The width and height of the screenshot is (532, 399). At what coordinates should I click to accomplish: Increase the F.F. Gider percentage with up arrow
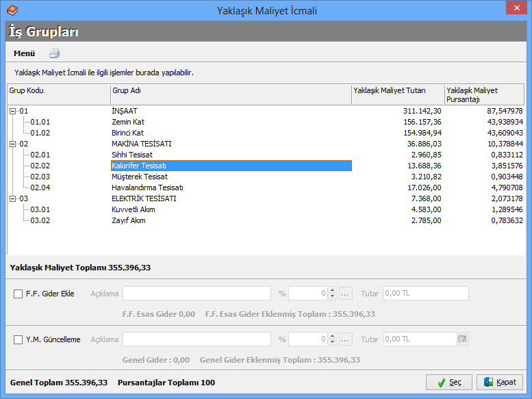[333, 291]
